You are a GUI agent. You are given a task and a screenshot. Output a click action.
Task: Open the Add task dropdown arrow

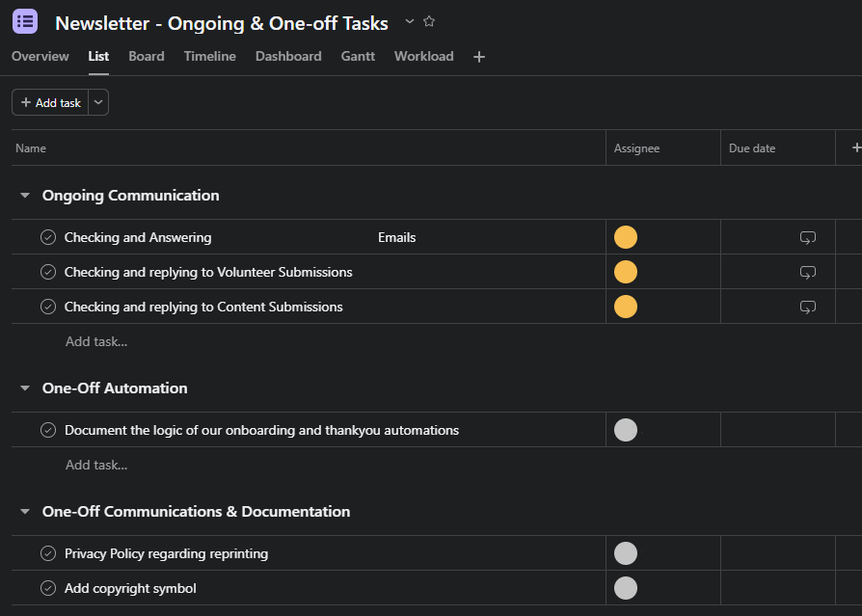pyautogui.click(x=98, y=103)
